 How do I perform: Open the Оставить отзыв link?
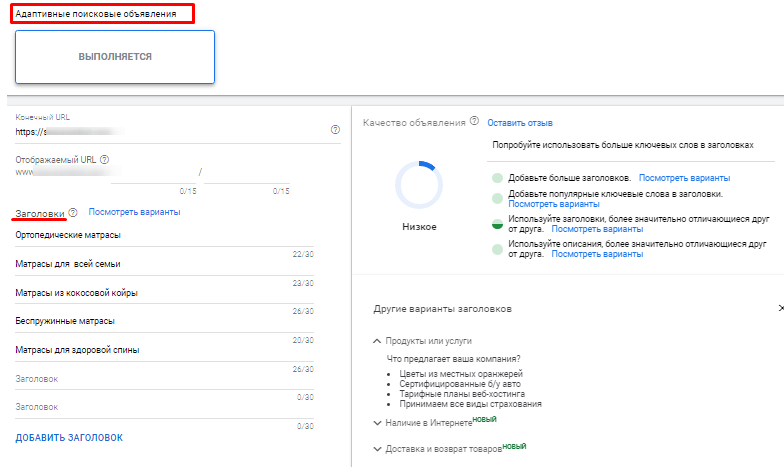tap(520, 123)
